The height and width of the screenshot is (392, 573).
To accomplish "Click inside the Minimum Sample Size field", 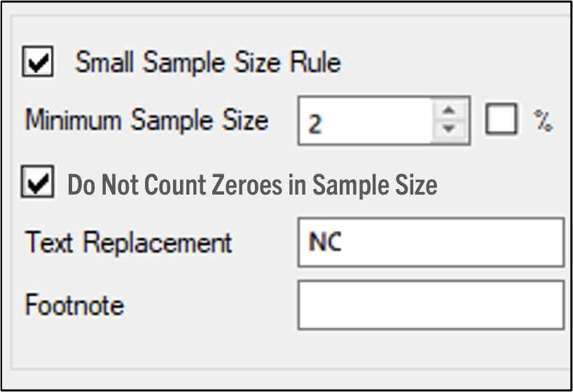I will click(364, 122).
